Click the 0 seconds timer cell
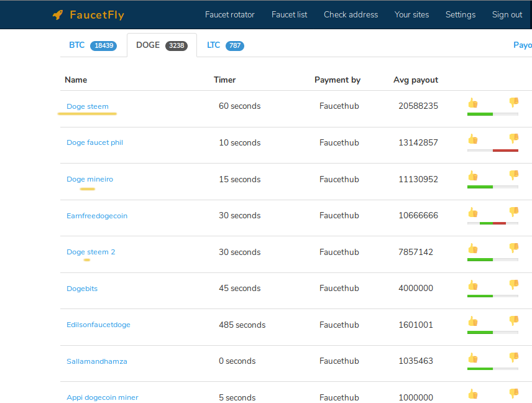This screenshot has width=532, height=403. tap(237, 361)
